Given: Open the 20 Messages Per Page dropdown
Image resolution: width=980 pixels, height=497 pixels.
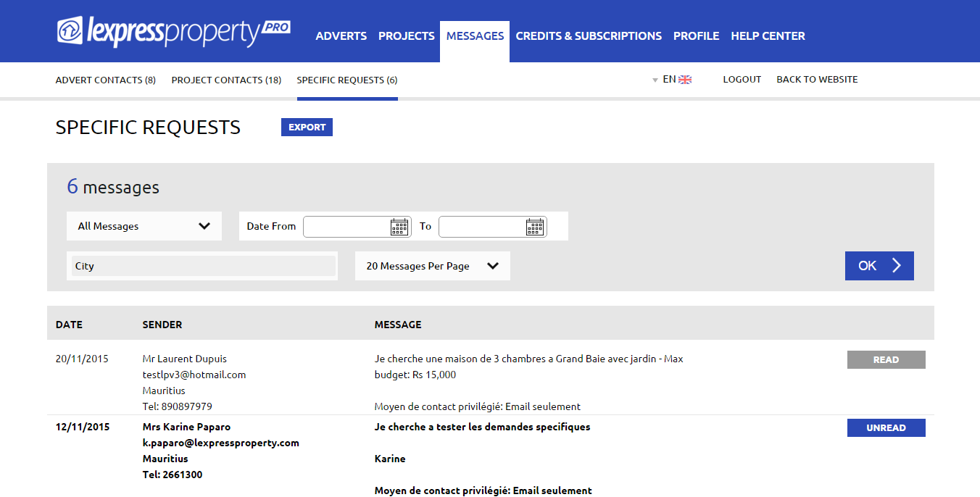Looking at the screenshot, I should click(x=433, y=266).
